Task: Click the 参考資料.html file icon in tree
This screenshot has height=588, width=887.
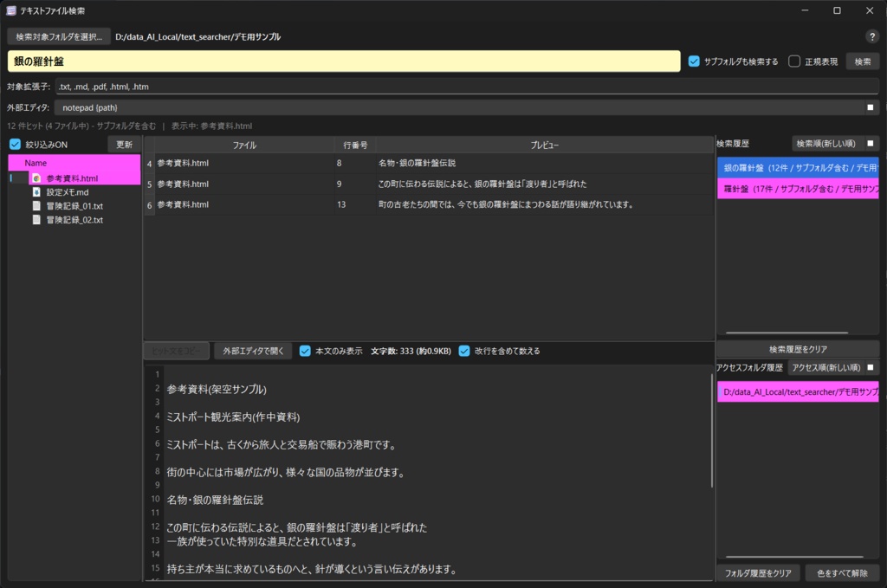Action: click(36, 178)
